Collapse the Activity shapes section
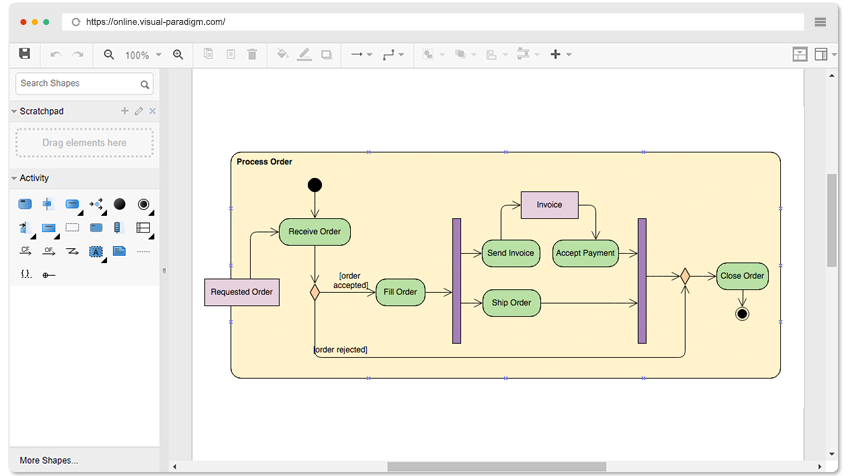 (14, 178)
